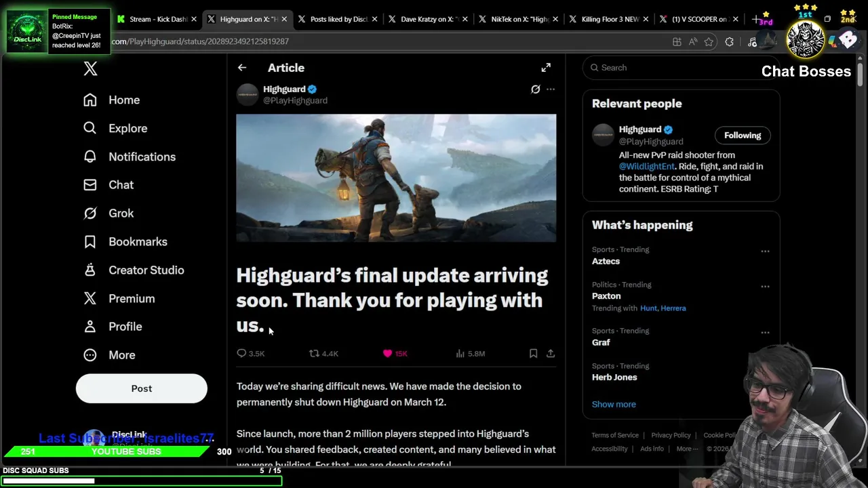Bookmark the Highguard article post
This screenshot has height=488, width=868.
pos(533,353)
